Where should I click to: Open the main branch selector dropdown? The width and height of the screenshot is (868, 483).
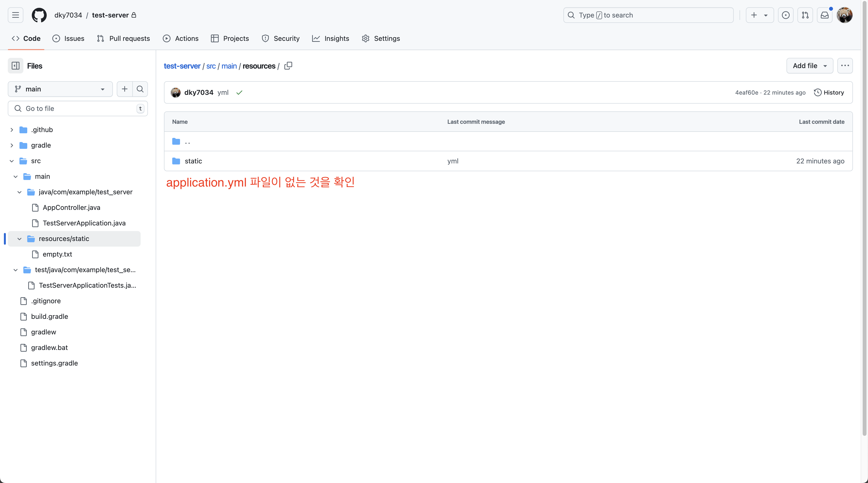pyautogui.click(x=60, y=89)
